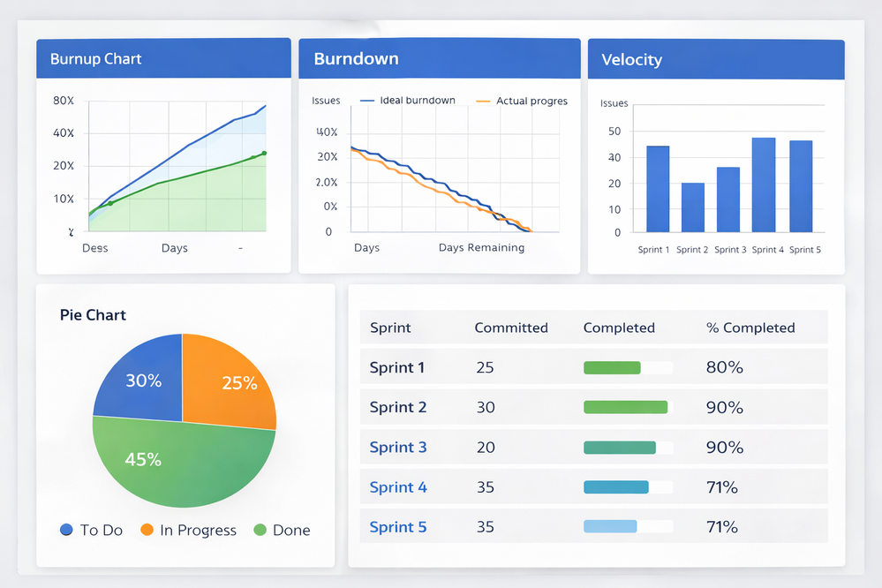The width and height of the screenshot is (882, 588).
Task: Click the Done legend label
Action: click(291, 530)
